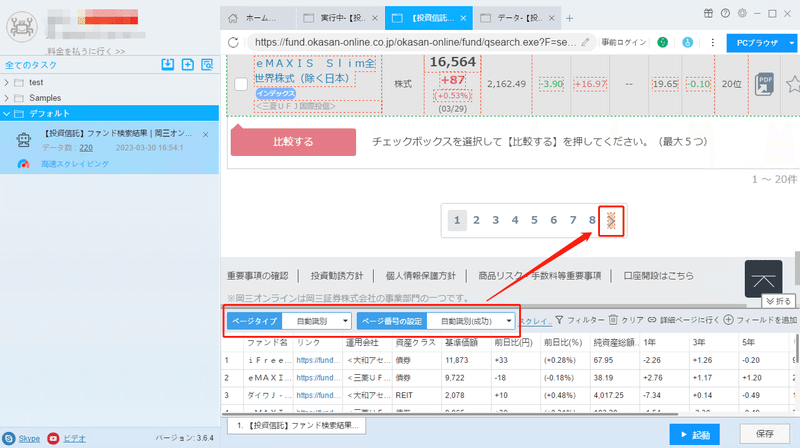
Task: Click the 保存 save button
Action: coord(765,434)
